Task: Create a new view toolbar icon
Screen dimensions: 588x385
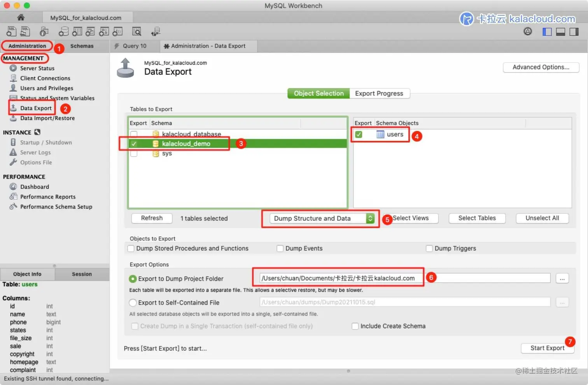Action: [90, 32]
